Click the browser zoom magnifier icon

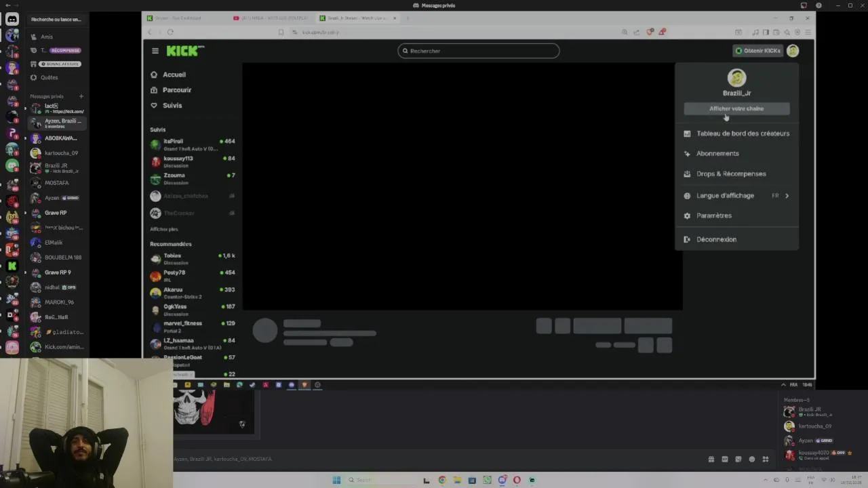(625, 32)
